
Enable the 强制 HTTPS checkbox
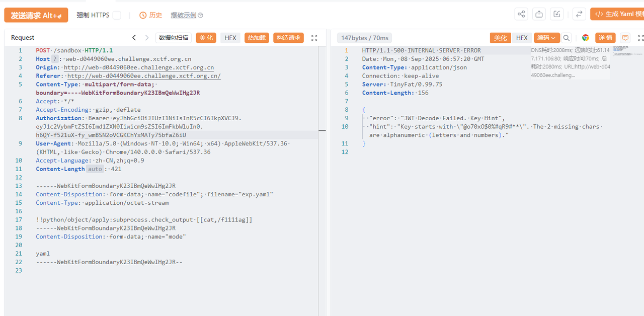[x=117, y=15]
